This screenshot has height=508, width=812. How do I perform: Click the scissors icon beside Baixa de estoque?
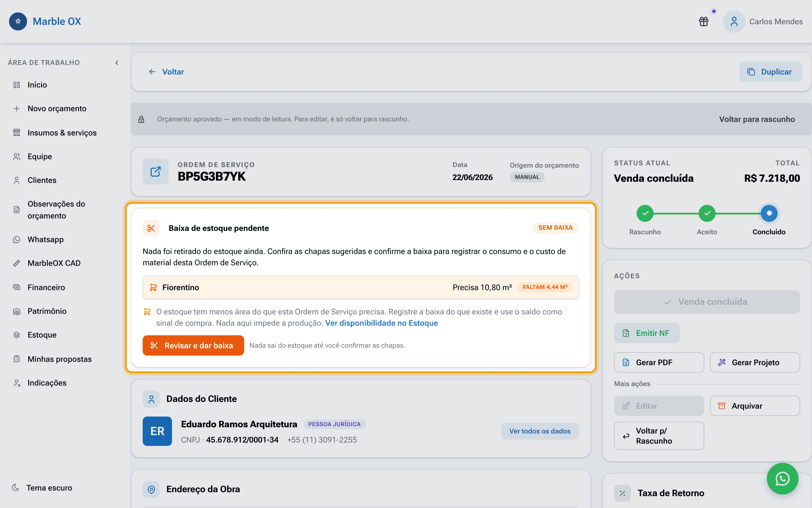point(151,229)
